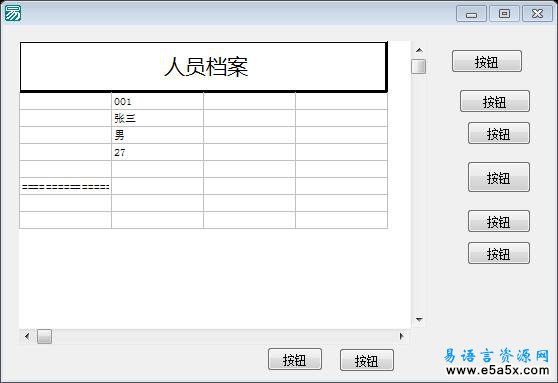Click the 按钮 button beside the 人员档案 header
This screenshot has height=383, width=558.
(487, 61)
